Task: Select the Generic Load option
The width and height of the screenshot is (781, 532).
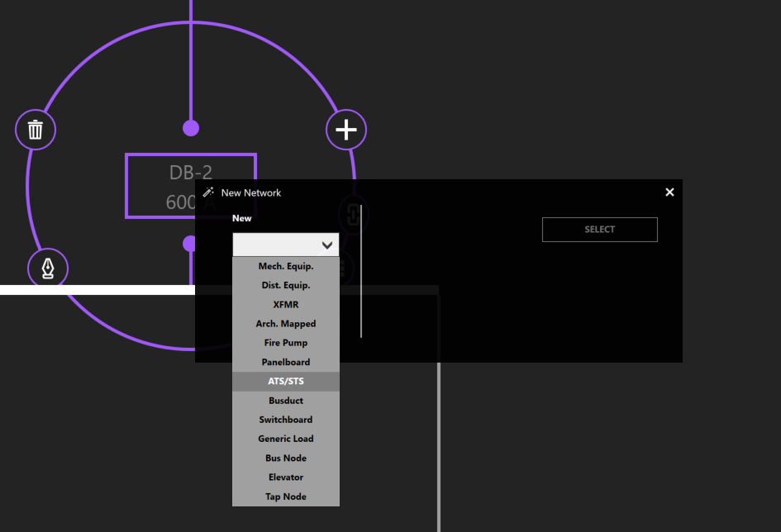Action: point(286,439)
